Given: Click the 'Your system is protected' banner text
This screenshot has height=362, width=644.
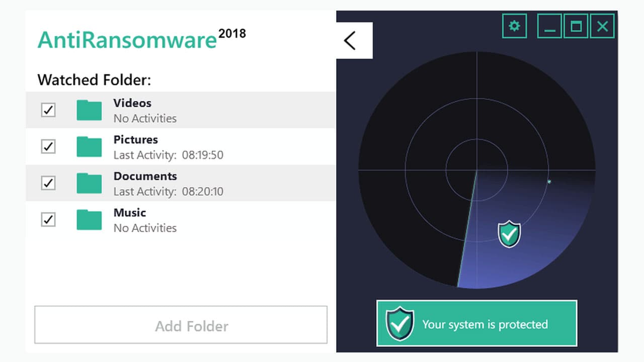Looking at the screenshot, I should 485,324.
